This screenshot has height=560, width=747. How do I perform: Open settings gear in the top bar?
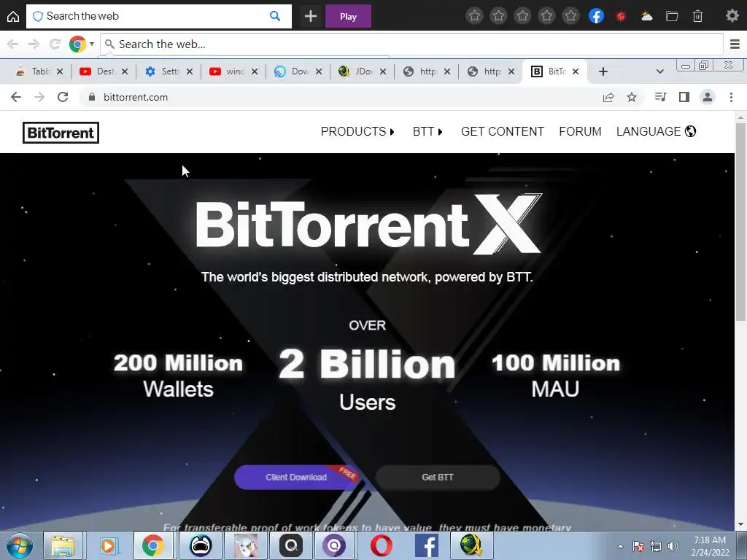[x=732, y=16]
